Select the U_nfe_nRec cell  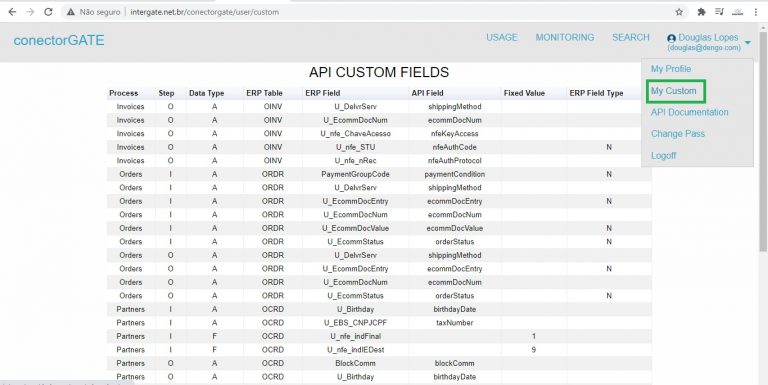(356, 161)
